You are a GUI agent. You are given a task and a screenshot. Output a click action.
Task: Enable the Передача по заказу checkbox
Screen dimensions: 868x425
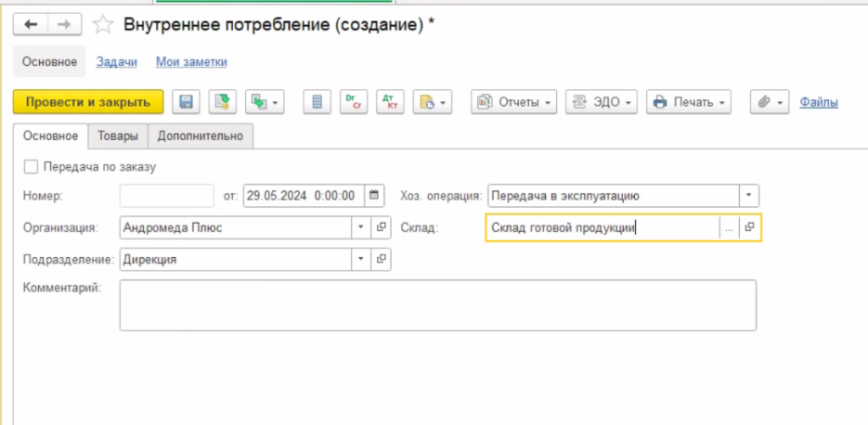(x=31, y=167)
